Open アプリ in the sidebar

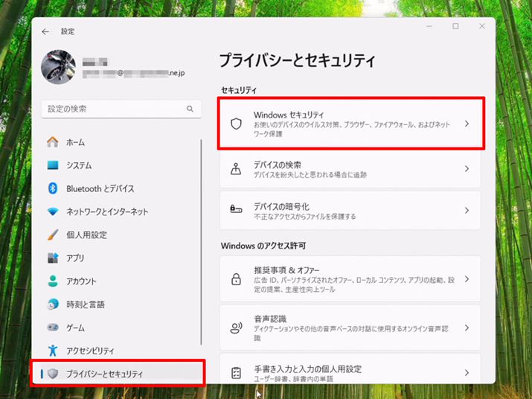[74, 258]
